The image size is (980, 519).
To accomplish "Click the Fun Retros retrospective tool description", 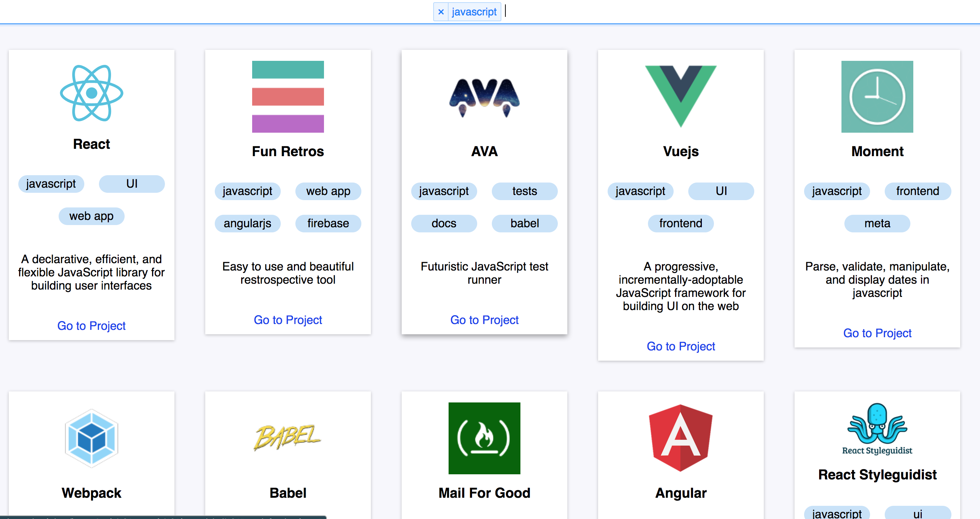I will (288, 273).
